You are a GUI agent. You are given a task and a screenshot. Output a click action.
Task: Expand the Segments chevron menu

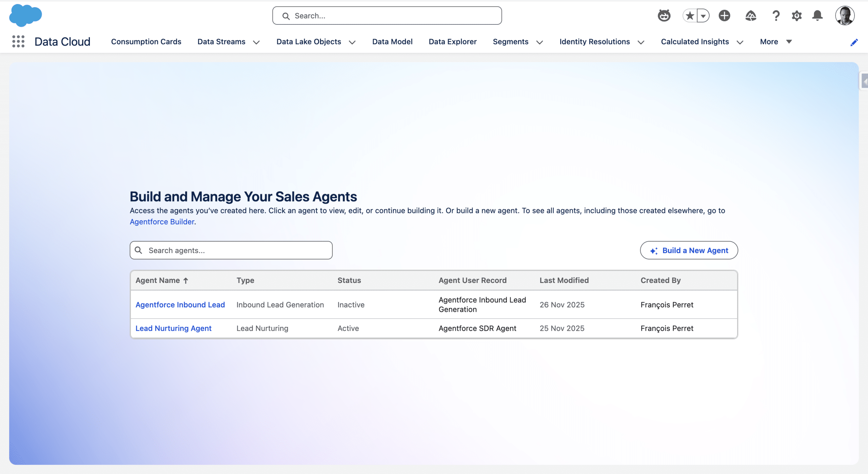pyautogui.click(x=539, y=42)
